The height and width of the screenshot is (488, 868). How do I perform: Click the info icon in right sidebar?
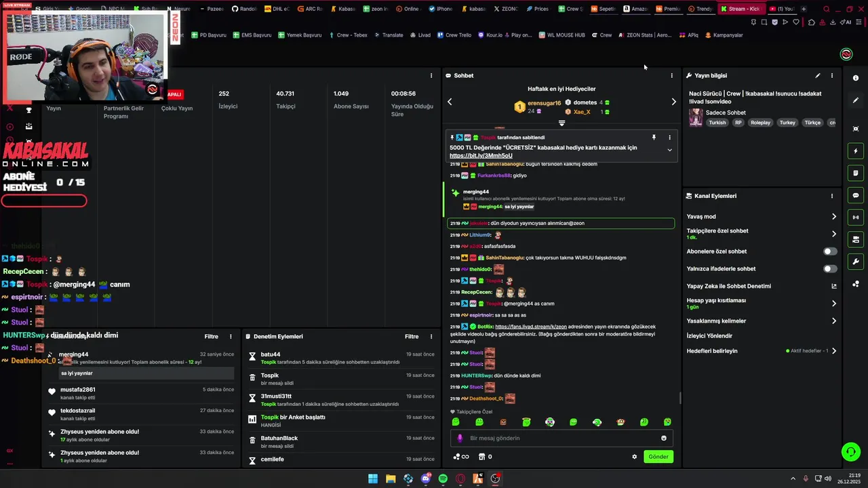[x=856, y=78]
